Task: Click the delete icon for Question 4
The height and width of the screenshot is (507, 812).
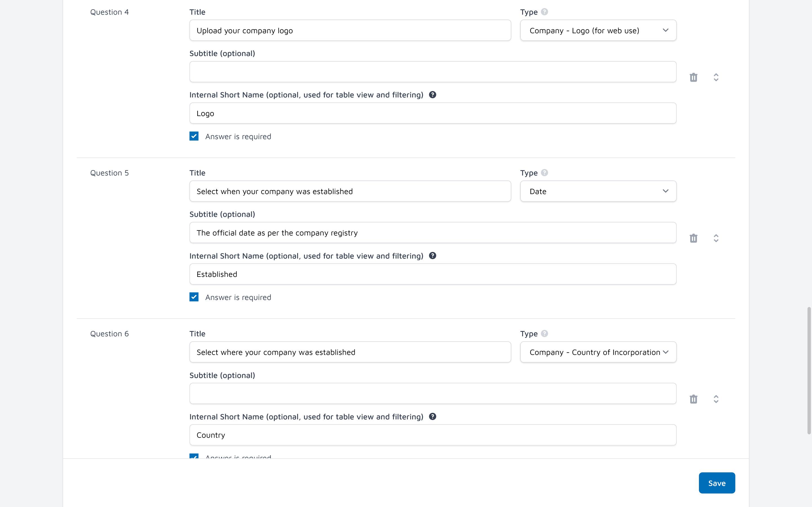Action: pyautogui.click(x=693, y=77)
